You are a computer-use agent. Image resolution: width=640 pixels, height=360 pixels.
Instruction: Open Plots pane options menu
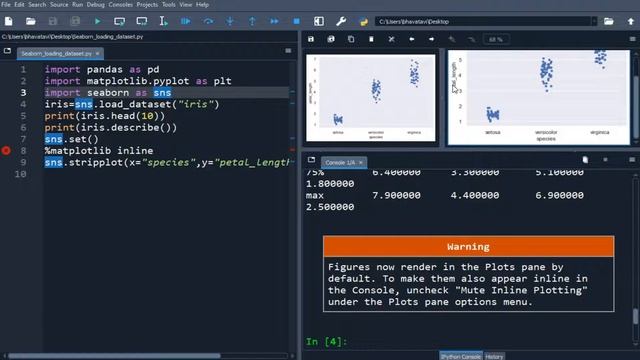[632, 39]
